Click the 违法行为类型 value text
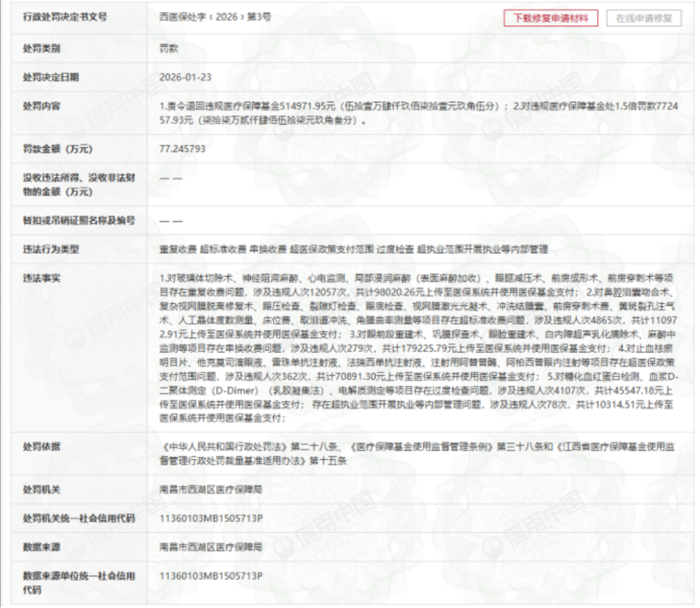The width and height of the screenshot is (700, 608). coord(354,249)
